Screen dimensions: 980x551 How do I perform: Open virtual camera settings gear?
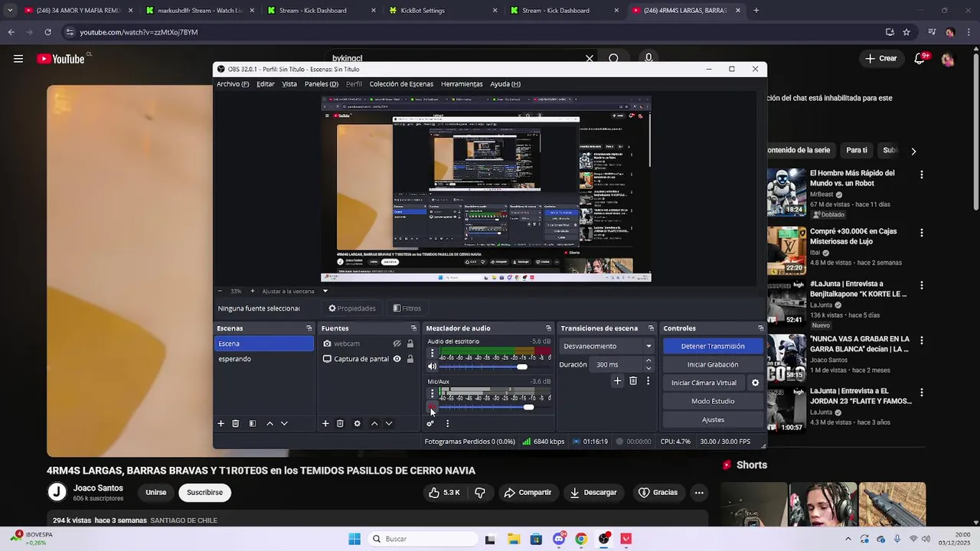click(755, 383)
